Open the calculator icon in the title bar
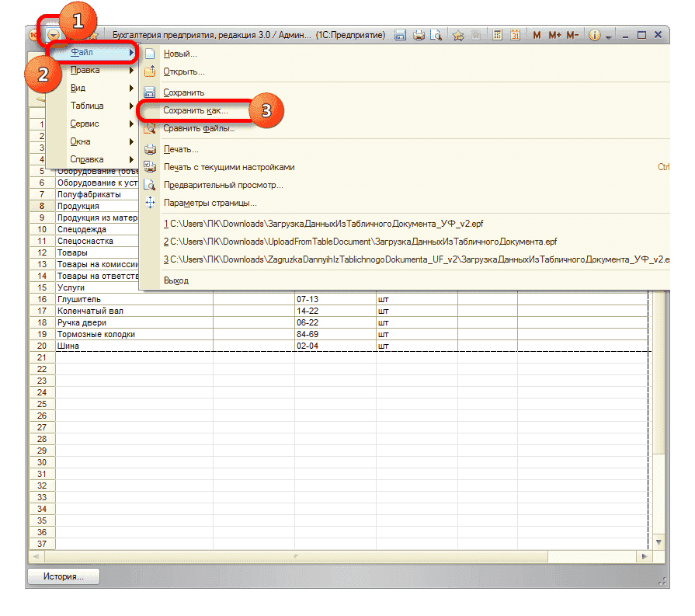Image resolution: width=695 pixels, height=616 pixels. click(x=495, y=35)
